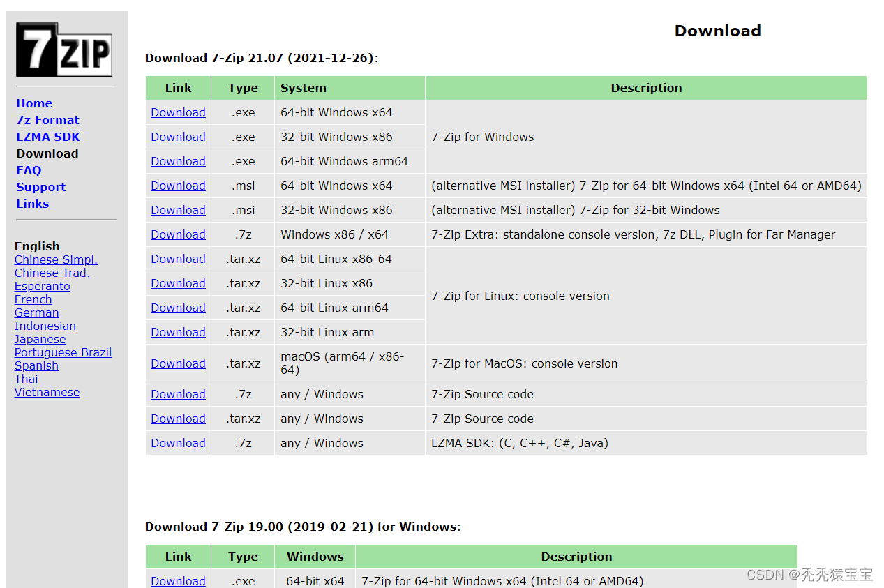Download .tar.xz for 64-bit Linux arm64
Image resolution: width=884 pixels, height=588 pixels.
[x=178, y=308]
